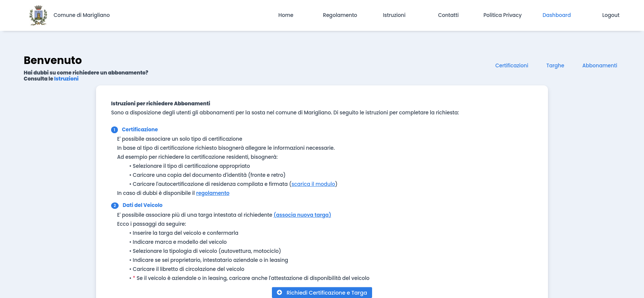Click 'Selezionare il tipo di certificazione appropriato'
This screenshot has height=298, width=644.
(191, 166)
